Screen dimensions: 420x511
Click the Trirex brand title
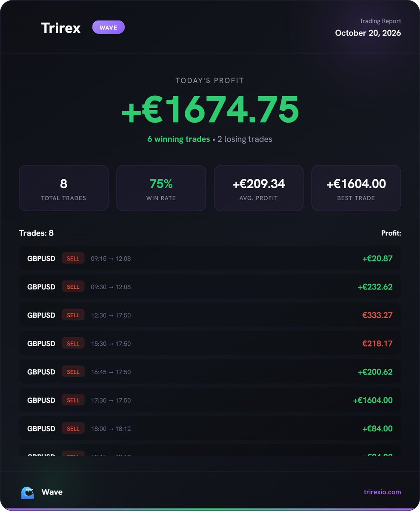tap(61, 28)
